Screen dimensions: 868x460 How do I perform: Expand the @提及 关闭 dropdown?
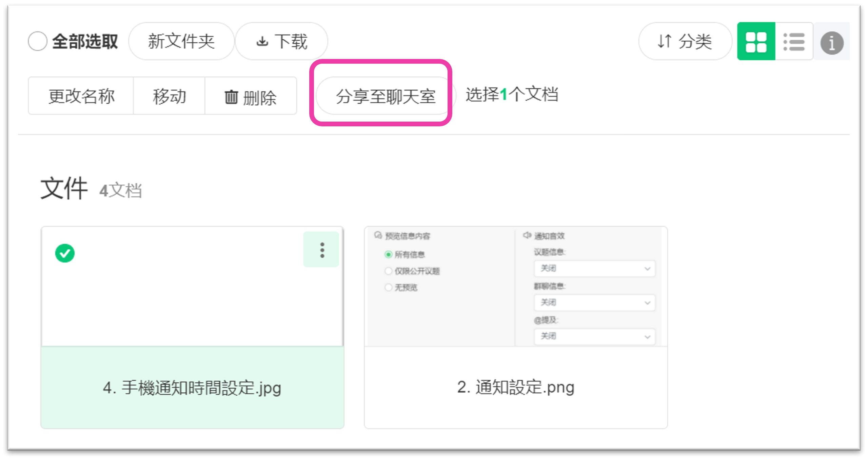click(594, 336)
